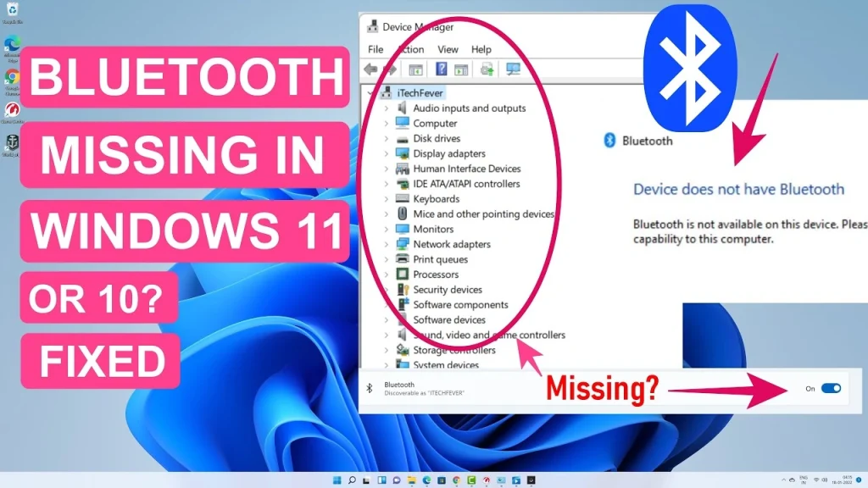Open the green Camtasia taskbar icon
The image size is (868, 488).
pyautogui.click(x=471, y=480)
